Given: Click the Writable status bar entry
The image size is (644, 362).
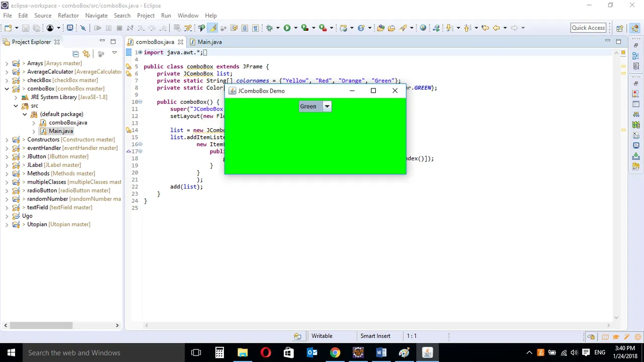Looking at the screenshot, I should tap(322, 336).
